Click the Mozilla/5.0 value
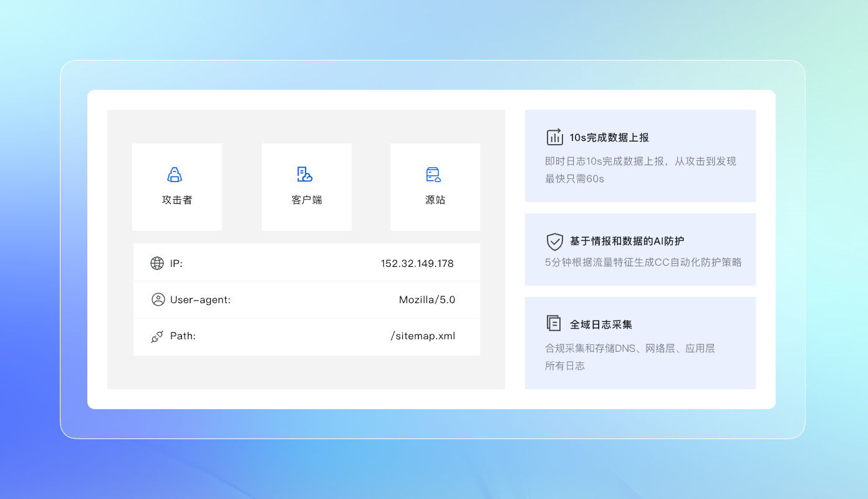This screenshot has height=499, width=868. pos(427,299)
